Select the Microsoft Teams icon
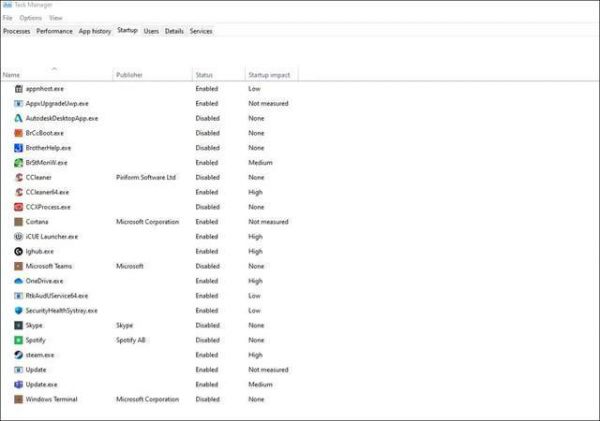 [19, 266]
